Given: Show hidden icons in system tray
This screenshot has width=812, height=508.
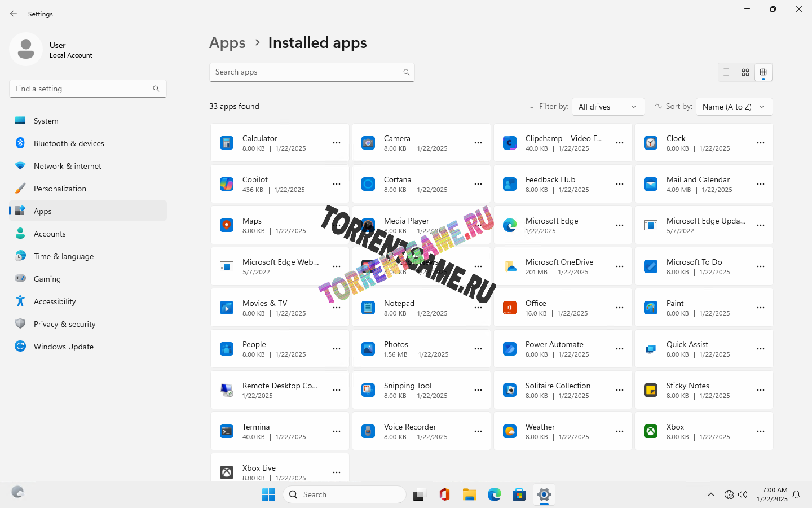Looking at the screenshot, I should 711,495.
